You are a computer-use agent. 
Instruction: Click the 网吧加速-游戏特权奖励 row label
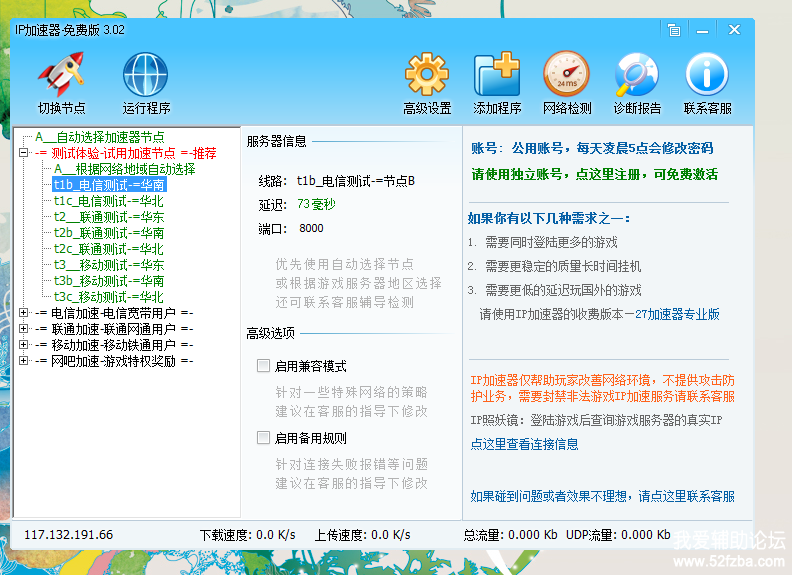114,361
